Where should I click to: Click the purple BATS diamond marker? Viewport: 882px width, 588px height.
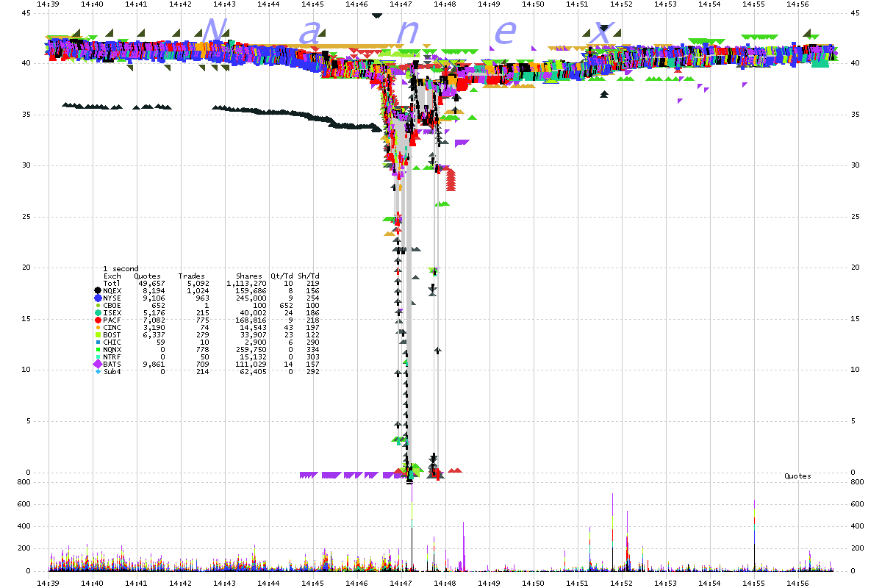click(x=98, y=365)
